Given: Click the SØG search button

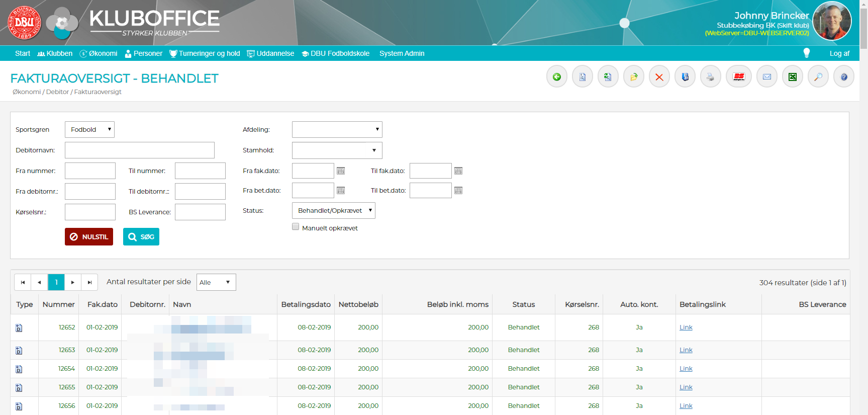Looking at the screenshot, I should tap(141, 237).
